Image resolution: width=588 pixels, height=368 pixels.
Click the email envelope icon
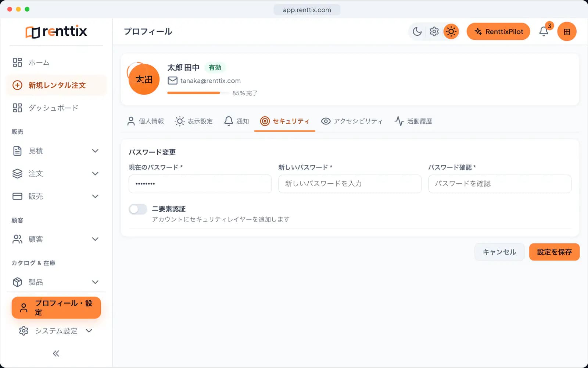tap(172, 81)
